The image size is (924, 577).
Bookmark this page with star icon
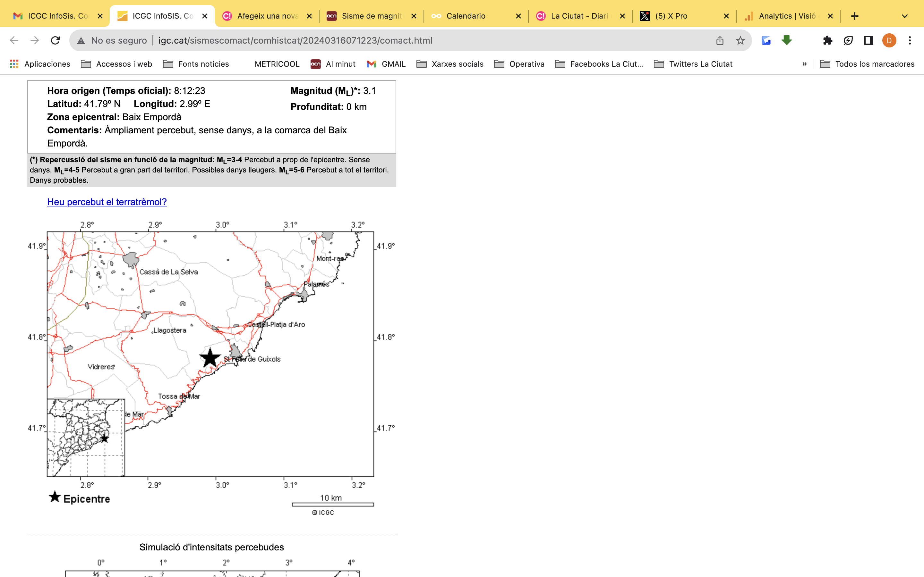tap(740, 40)
